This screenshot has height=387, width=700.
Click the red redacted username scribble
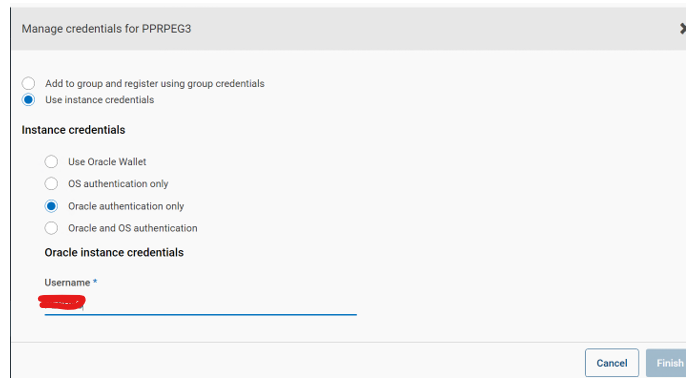click(62, 302)
